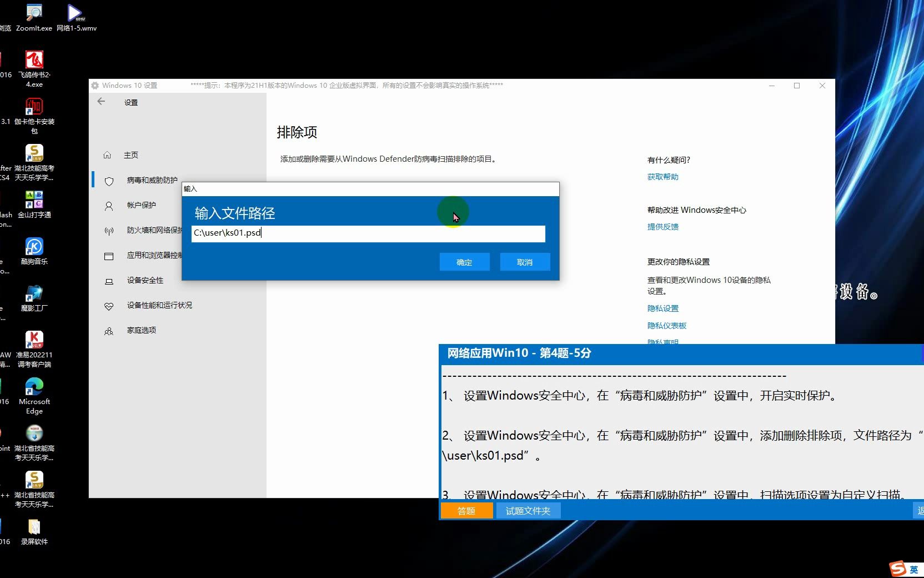Screen dimensions: 924x578
Task: Open the 隐私设置 link
Action: point(662,308)
